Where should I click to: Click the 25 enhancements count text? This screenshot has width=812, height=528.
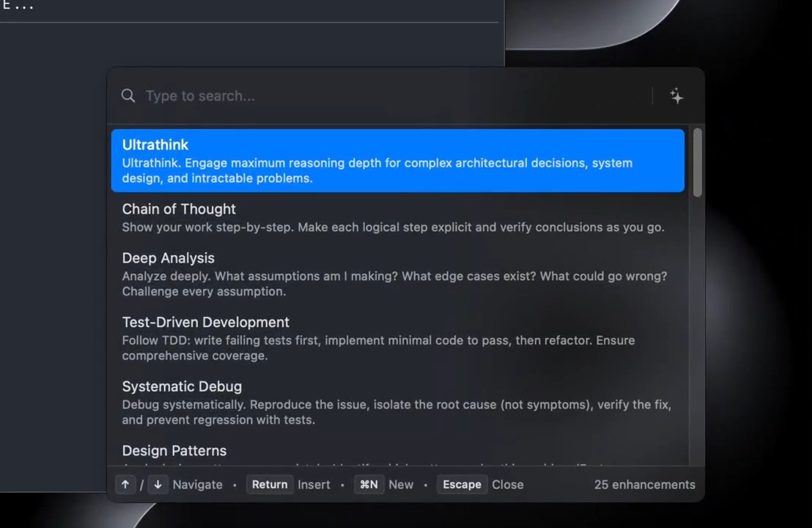click(x=645, y=485)
